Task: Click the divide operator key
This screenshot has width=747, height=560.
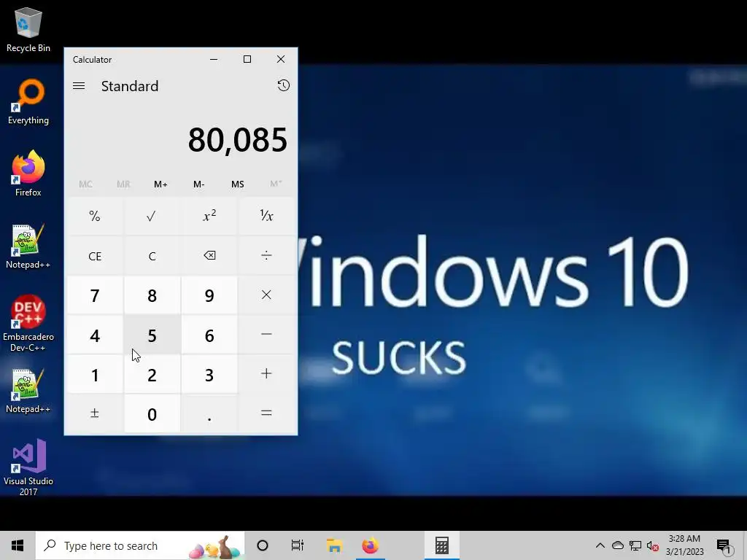Action: coord(266,256)
